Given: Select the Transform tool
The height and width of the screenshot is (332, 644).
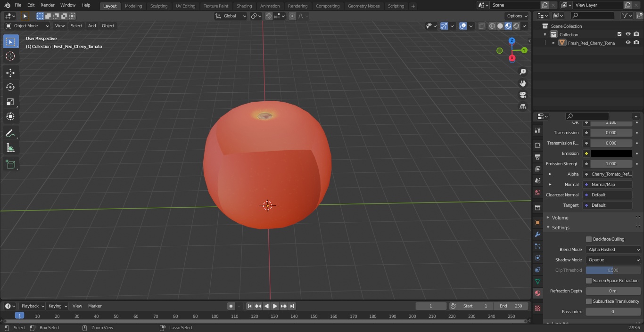Looking at the screenshot, I should (x=10, y=116).
